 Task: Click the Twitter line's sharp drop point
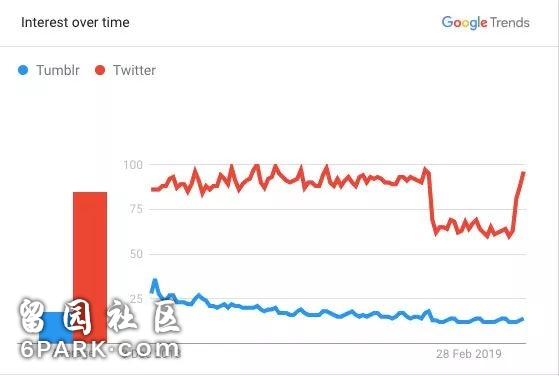[x=431, y=201]
